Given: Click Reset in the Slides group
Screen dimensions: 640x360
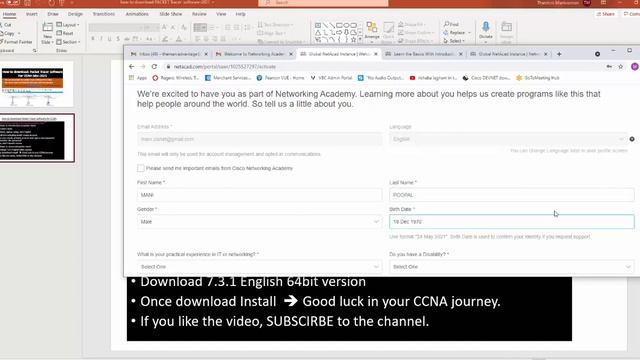Looking at the screenshot, I should pos(65,33).
